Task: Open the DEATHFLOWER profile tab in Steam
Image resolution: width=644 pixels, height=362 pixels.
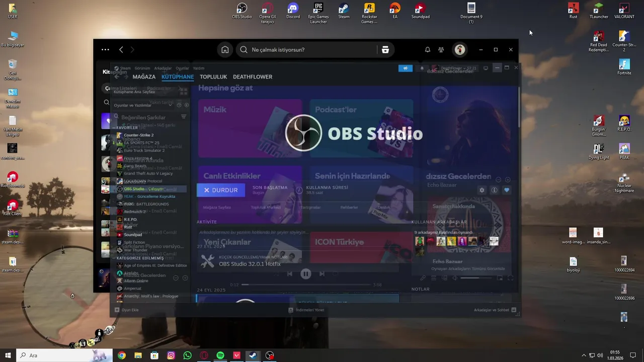Action: 253,77
